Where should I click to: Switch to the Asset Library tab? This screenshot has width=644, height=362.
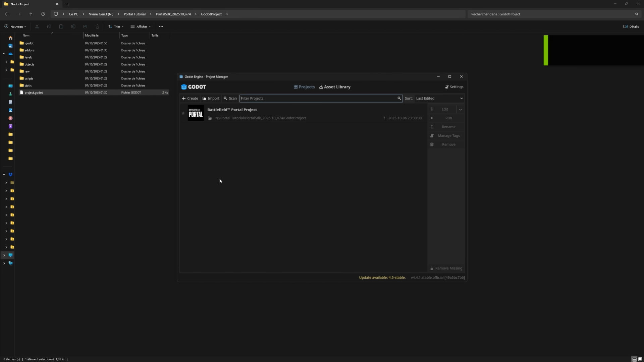pyautogui.click(x=335, y=87)
